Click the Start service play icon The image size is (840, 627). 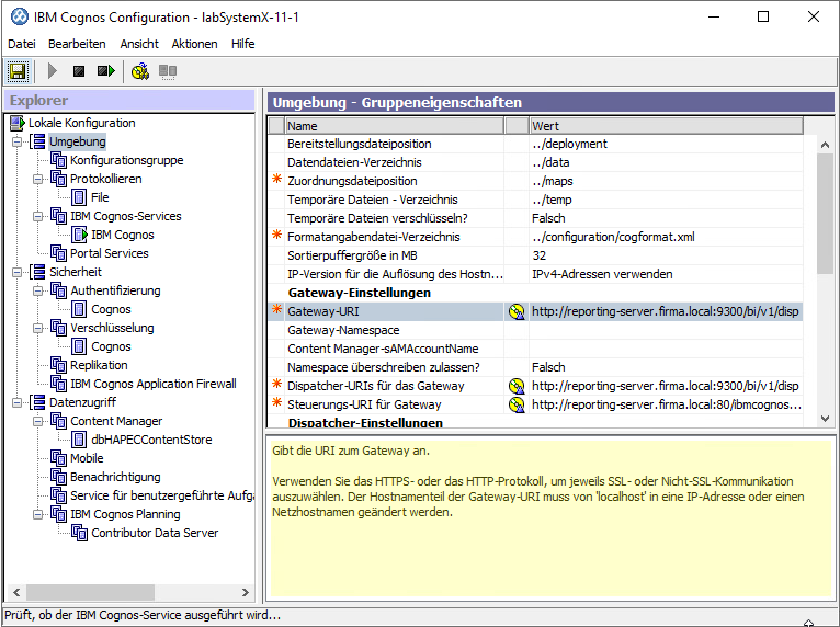tap(52, 71)
